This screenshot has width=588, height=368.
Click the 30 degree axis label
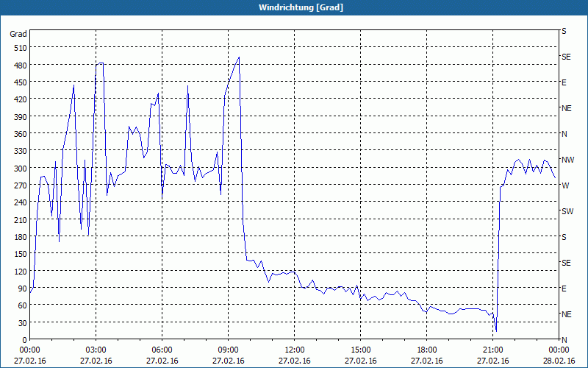tap(23, 323)
